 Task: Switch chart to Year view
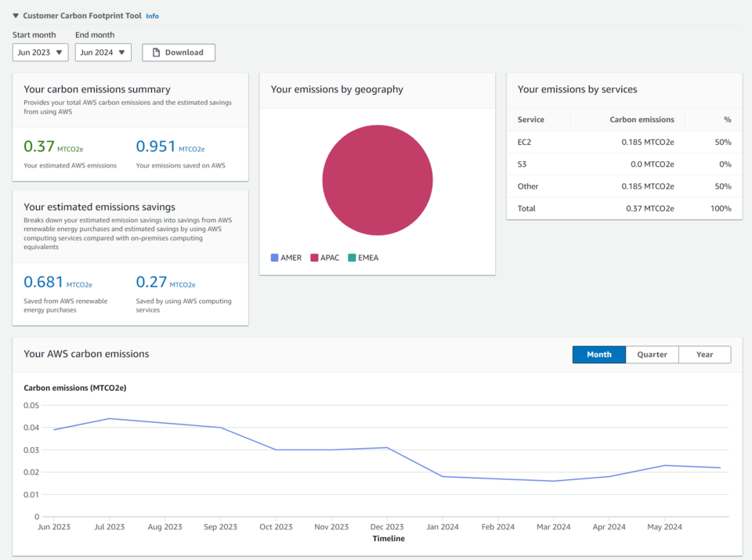[x=704, y=354]
